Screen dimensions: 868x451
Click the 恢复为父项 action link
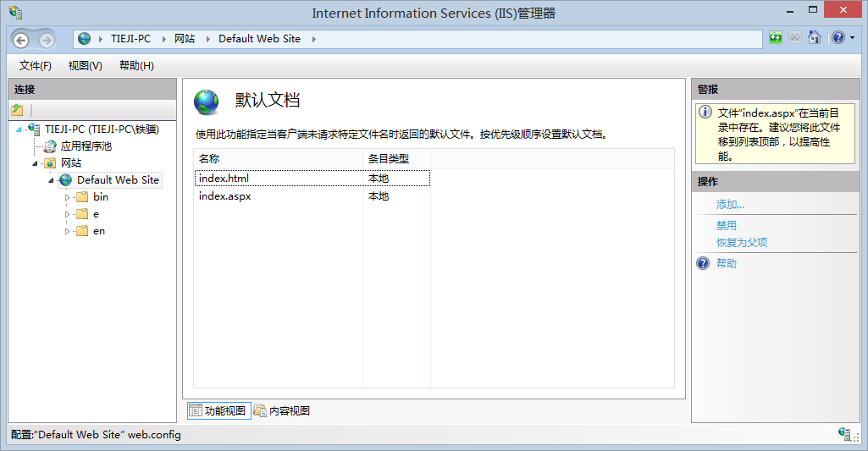point(742,243)
